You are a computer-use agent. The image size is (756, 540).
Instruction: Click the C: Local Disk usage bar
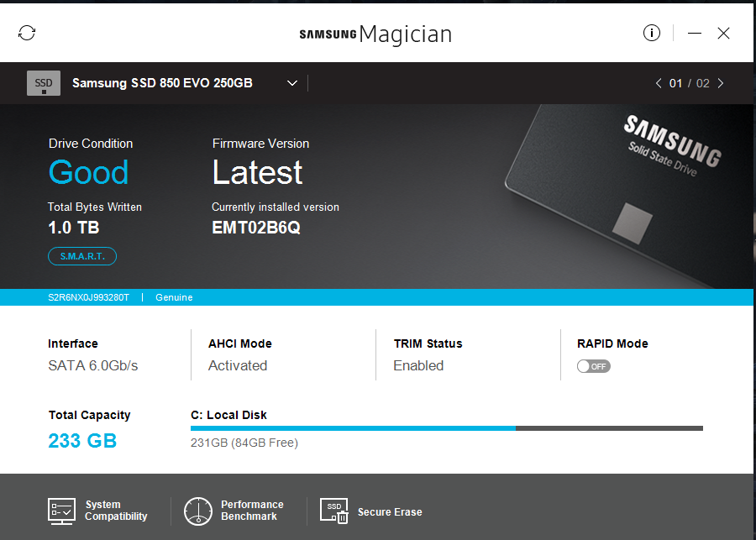coord(447,428)
